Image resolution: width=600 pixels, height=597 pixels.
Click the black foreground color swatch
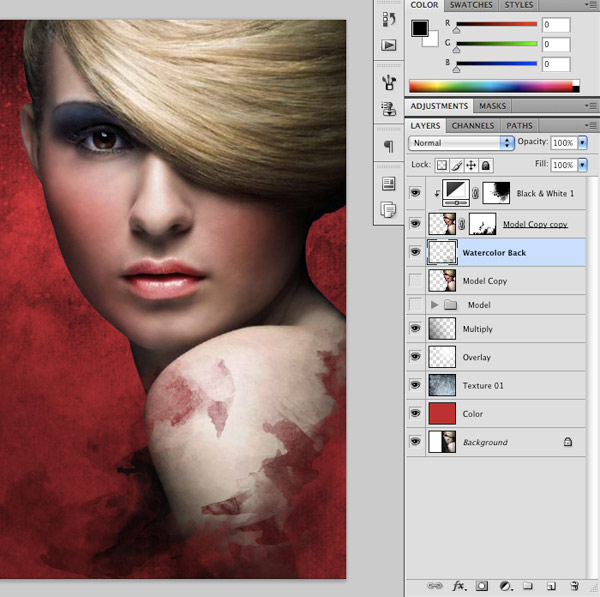point(420,27)
